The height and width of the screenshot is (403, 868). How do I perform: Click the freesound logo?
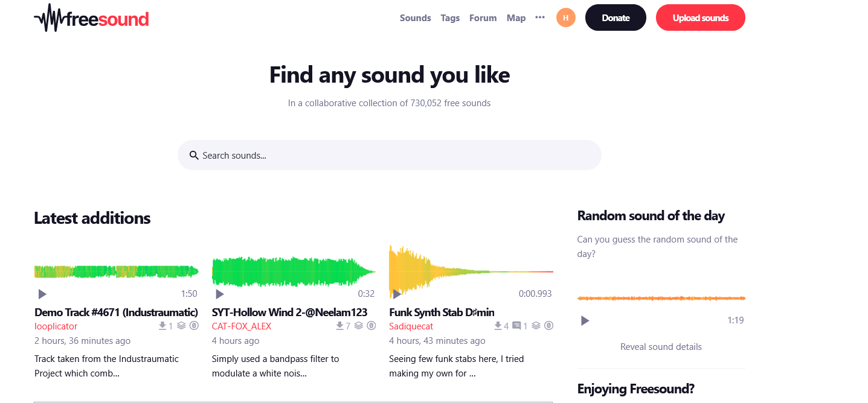click(91, 18)
